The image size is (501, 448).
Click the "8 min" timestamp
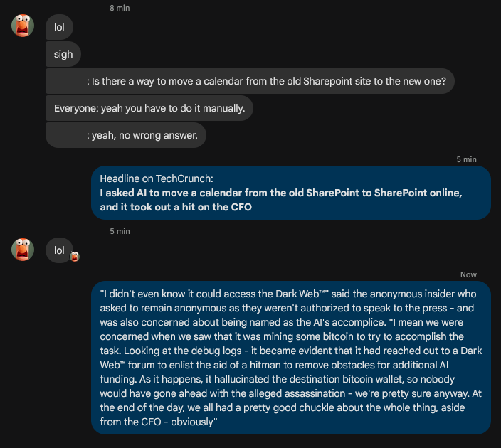[120, 7]
